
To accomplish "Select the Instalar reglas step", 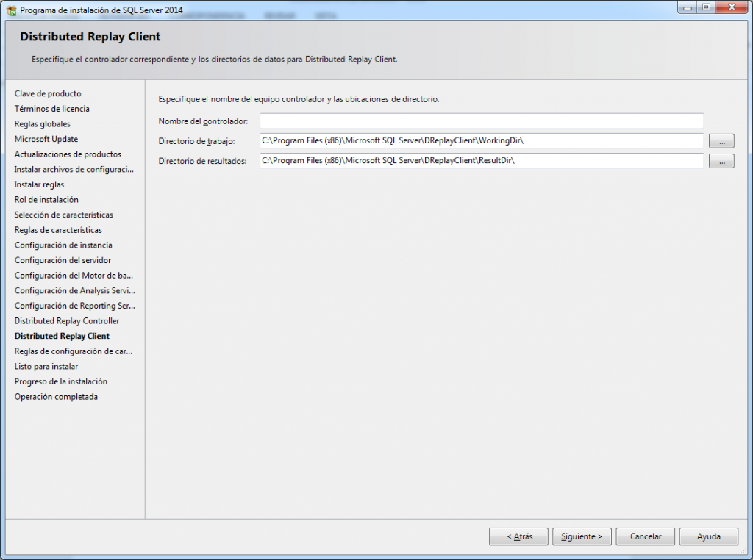I will [x=39, y=184].
